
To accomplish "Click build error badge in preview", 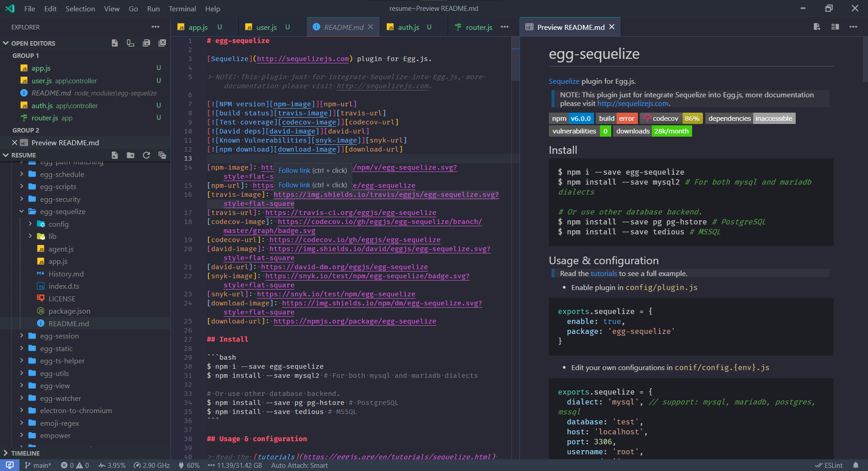I will tap(617, 119).
